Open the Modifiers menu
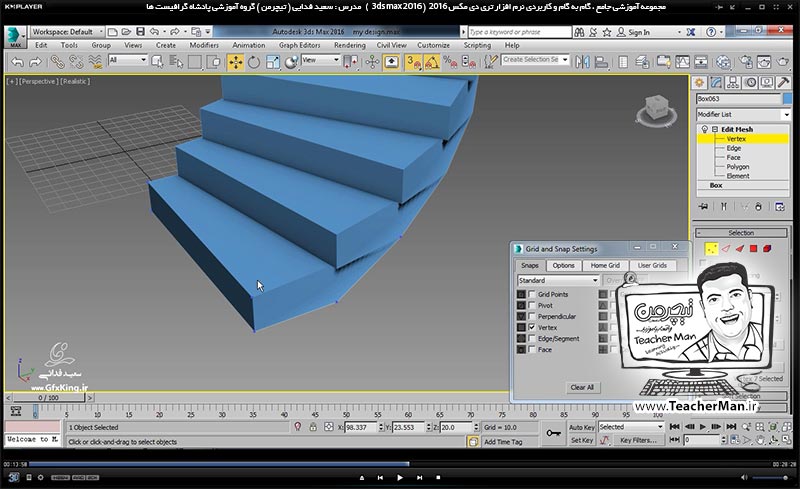This screenshot has height=489, width=800. tap(204, 45)
